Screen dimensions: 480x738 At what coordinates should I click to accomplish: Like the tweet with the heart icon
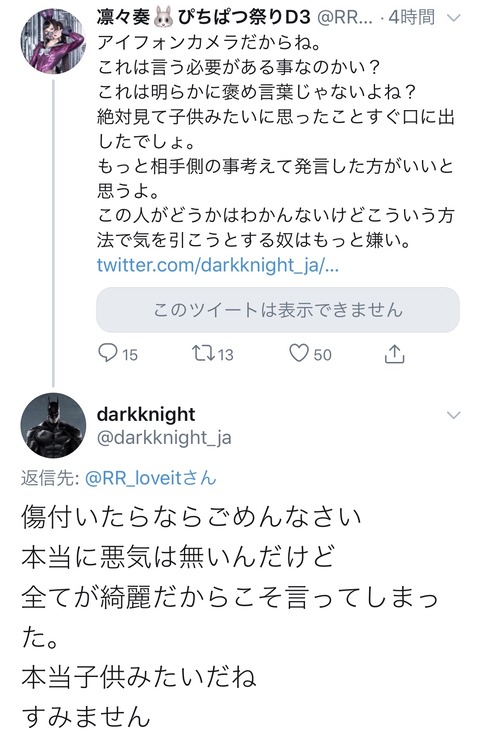298,353
